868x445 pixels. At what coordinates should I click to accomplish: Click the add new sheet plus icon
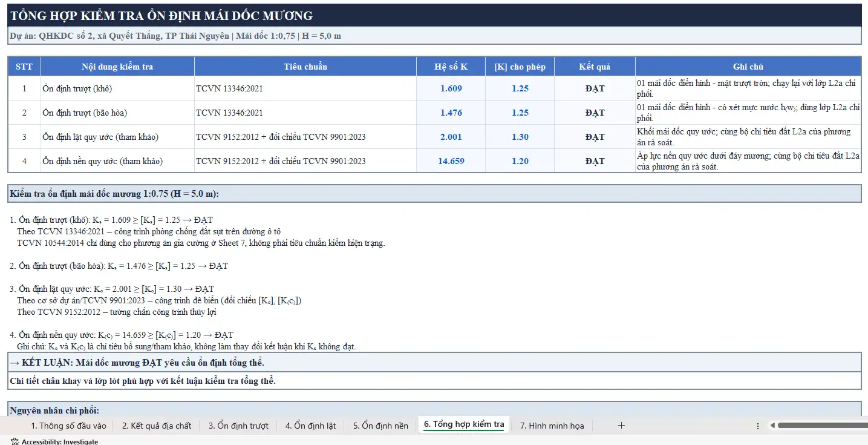point(621,426)
